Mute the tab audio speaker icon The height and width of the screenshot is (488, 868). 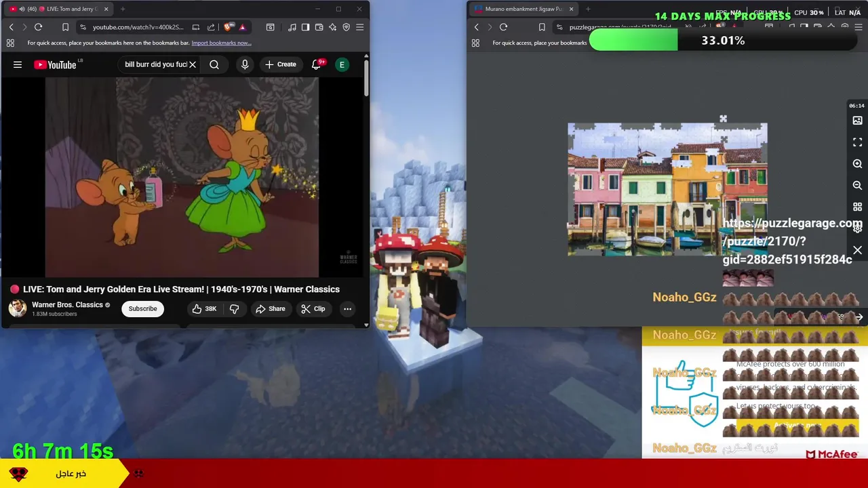click(22, 9)
